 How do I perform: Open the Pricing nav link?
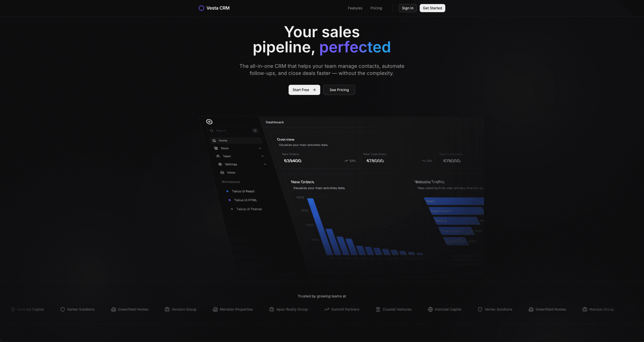tap(376, 8)
